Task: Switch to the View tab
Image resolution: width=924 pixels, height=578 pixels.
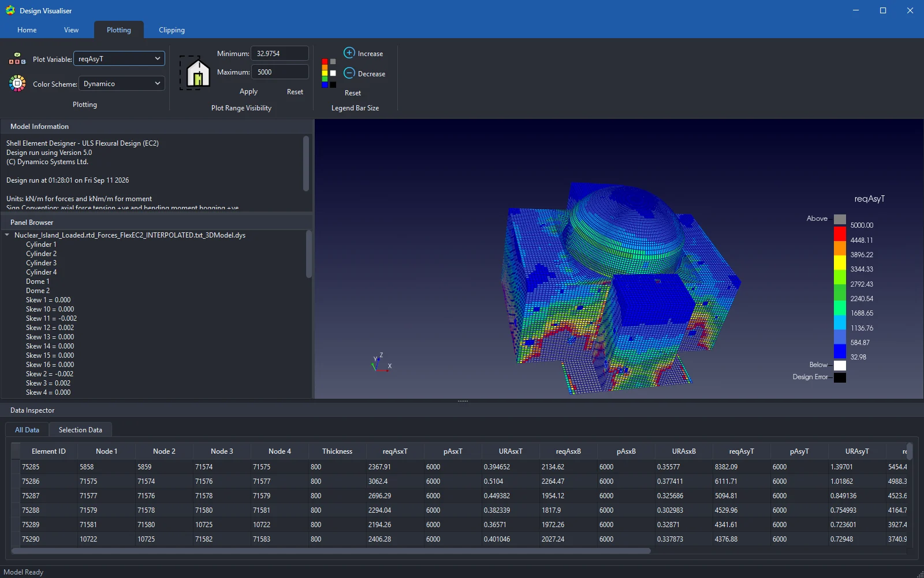Action: (71, 30)
